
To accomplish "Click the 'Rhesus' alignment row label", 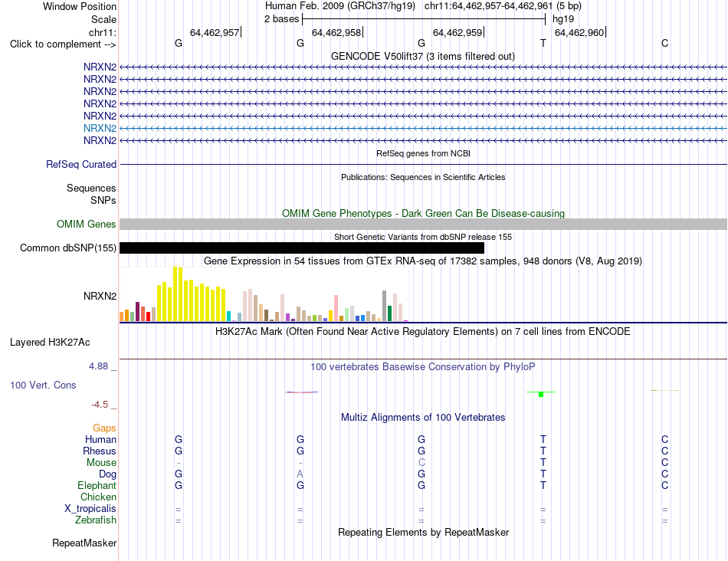I will pos(100,451).
